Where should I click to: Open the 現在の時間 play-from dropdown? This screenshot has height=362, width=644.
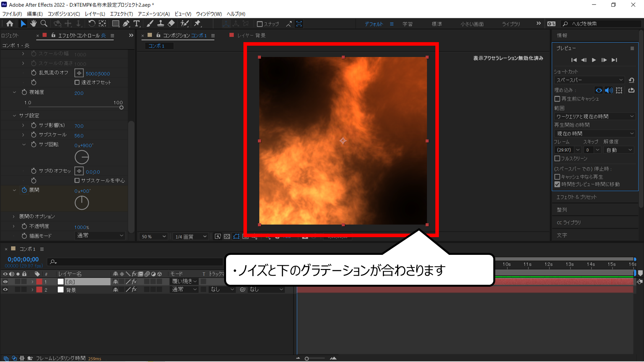(595, 134)
